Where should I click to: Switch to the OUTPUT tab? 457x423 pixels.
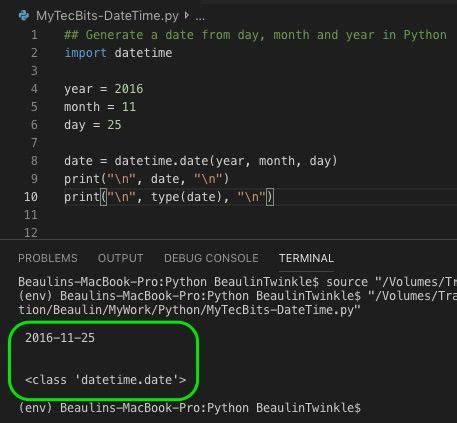click(121, 258)
